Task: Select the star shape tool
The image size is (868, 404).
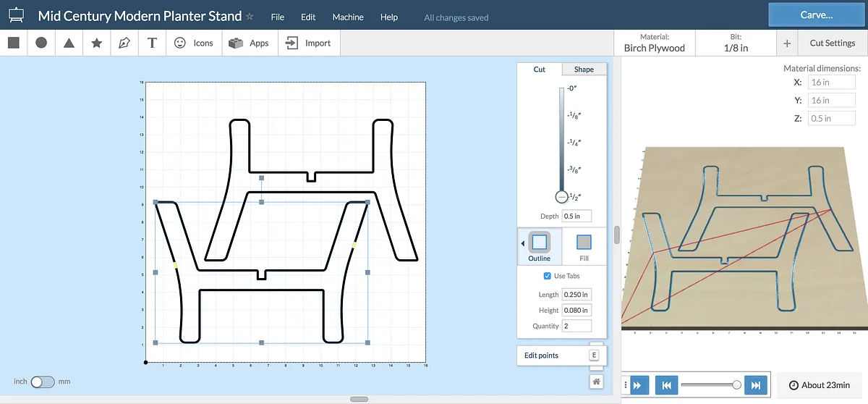Action: tap(97, 43)
